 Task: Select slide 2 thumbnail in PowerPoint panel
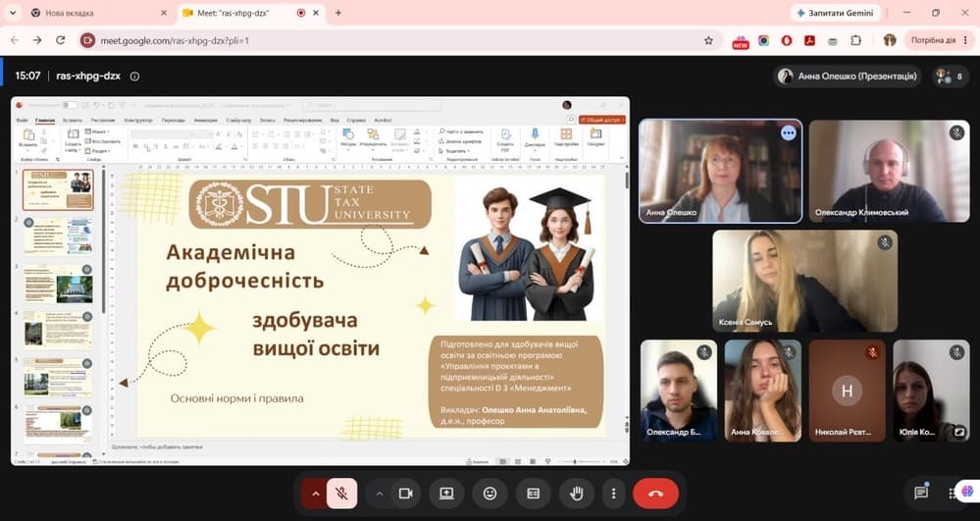coord(58,235)
